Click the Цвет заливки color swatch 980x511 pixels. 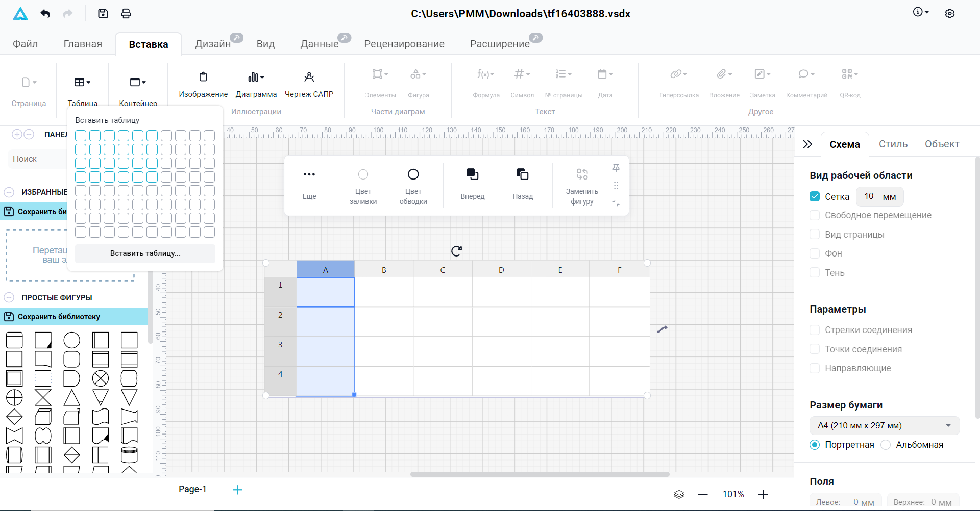[x=363, y=174]
